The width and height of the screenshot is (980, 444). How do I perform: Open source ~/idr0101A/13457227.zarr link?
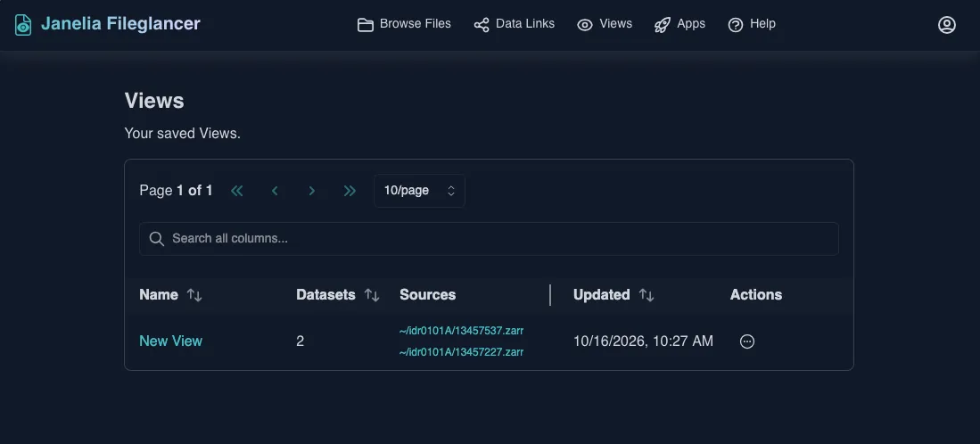[x=461, y=351]
